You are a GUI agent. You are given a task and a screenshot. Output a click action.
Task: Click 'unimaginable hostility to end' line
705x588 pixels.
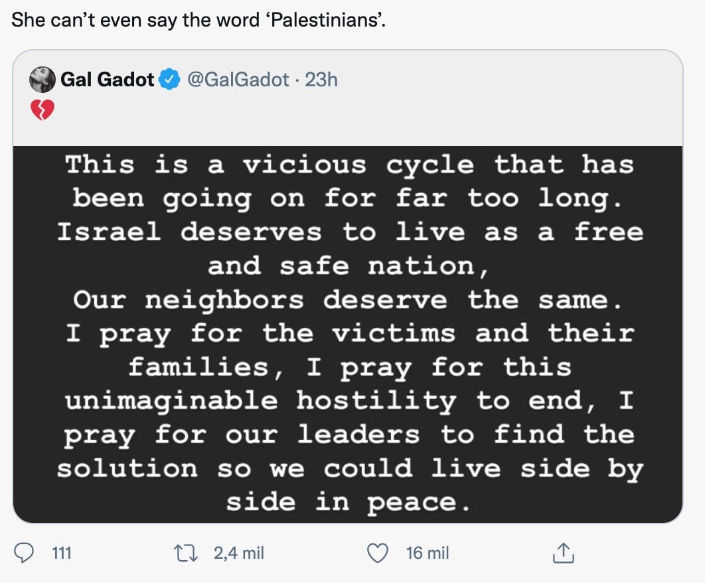click(350, 401)
